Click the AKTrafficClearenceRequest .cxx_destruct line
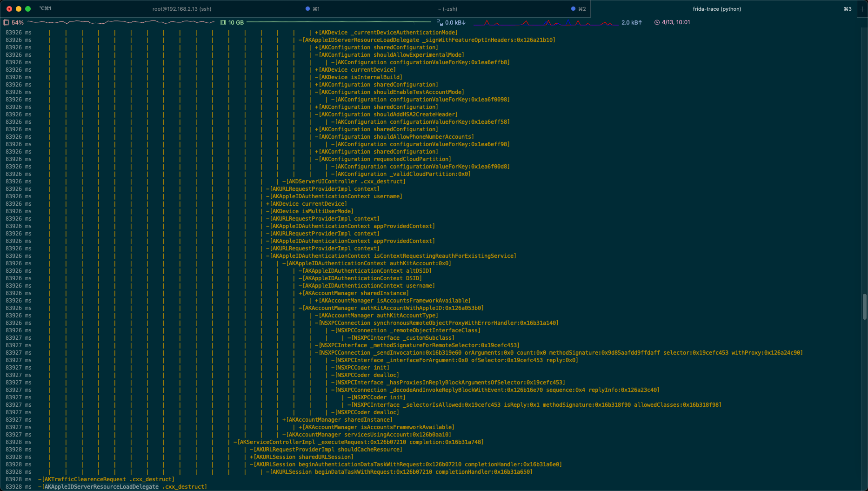This screenshot has width=868, height=491. [106, 479]
